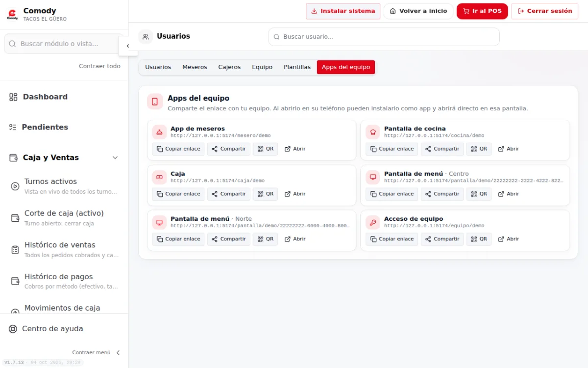Click the Acceso de equipo key icon

[373, 222]
